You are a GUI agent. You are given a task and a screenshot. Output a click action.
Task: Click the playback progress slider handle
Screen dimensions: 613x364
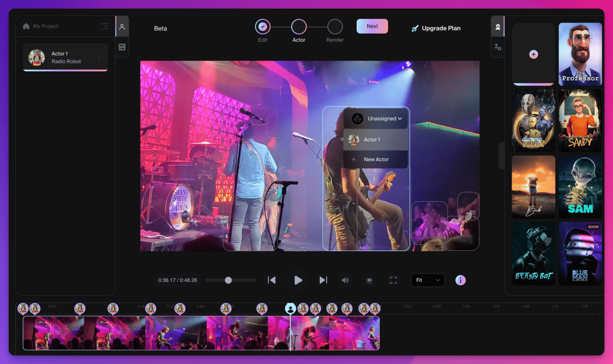point(228,280)
